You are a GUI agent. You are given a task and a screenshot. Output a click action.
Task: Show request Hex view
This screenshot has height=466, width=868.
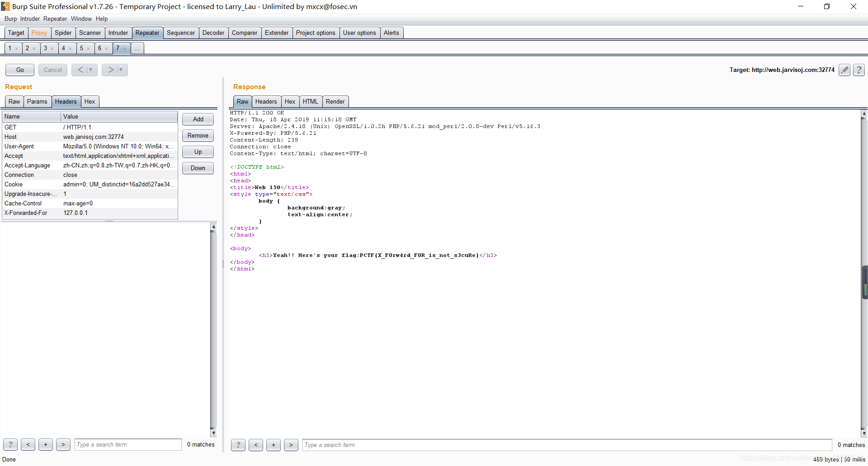point(90,101)
